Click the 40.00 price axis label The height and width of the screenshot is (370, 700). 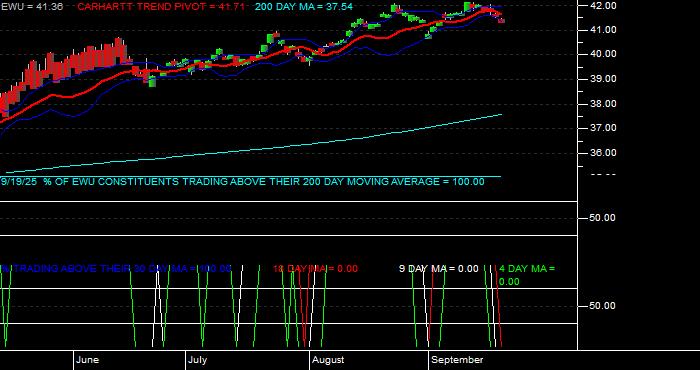tap(603, 54)
